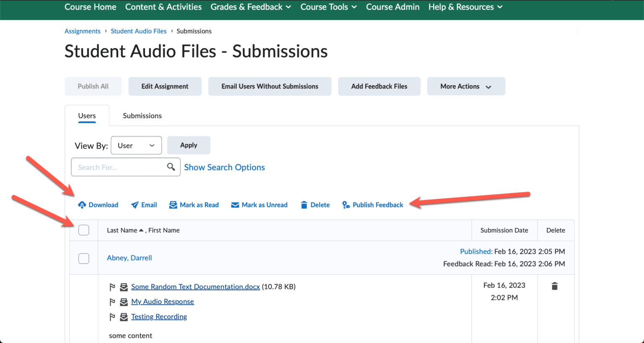
Task: Delete submission using trash icon in row
Action: click(555, 286)
